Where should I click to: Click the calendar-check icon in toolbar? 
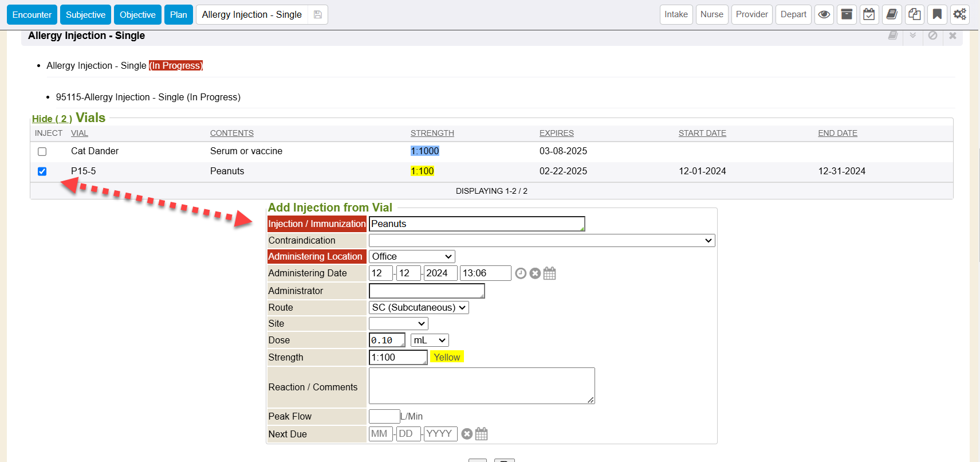869,14
